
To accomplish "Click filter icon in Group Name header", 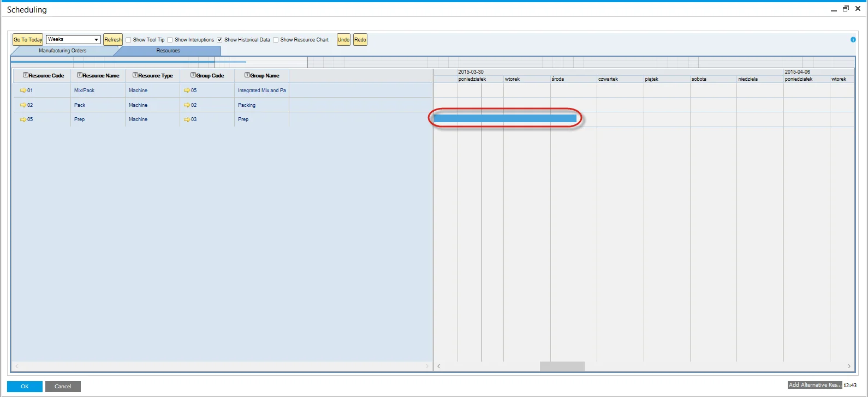I will point(247,75).
